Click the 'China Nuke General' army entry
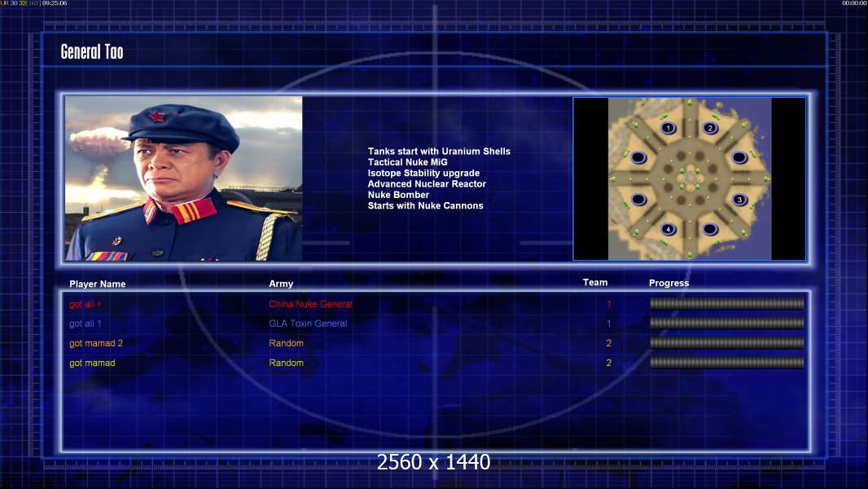The image size is (868, 489). (310, 304)
